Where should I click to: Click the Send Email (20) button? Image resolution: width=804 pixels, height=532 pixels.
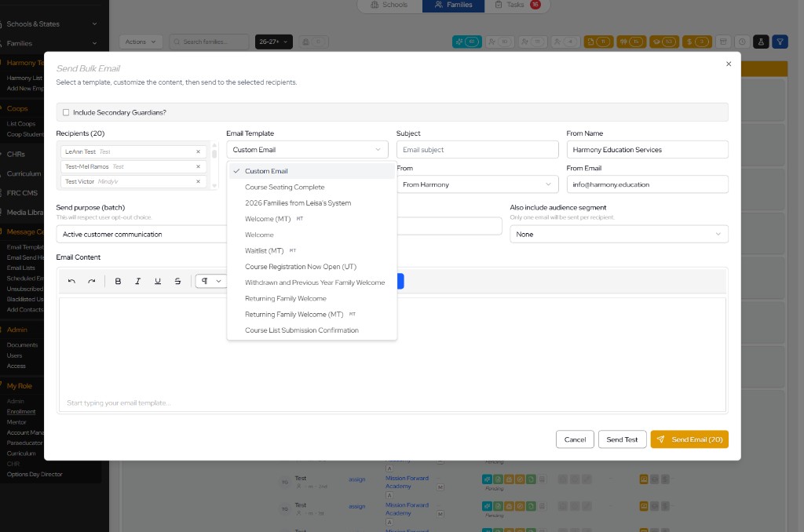pyautogui.click(x=689, y=439)
